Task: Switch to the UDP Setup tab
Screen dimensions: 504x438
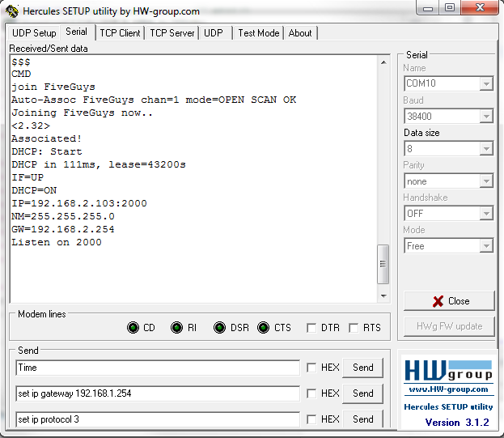Action: click(x=34, y=33)
